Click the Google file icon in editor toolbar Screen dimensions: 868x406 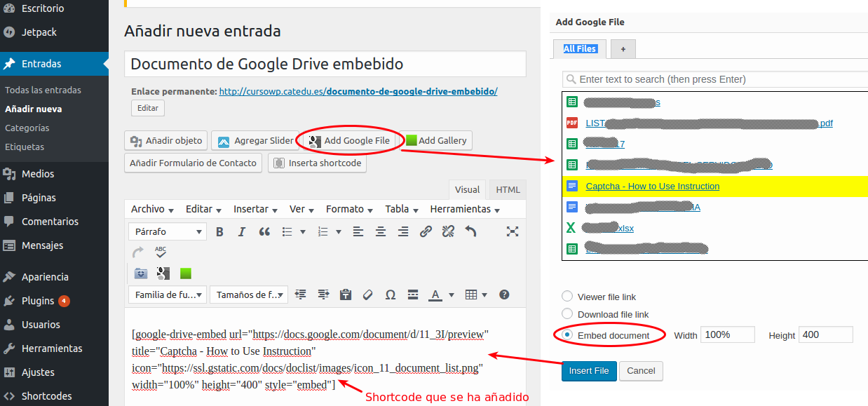[x=163, y=273]
